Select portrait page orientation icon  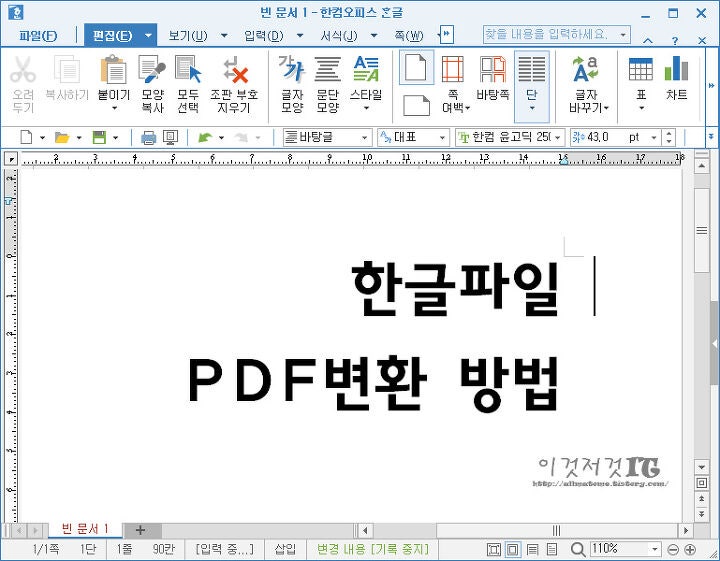point(416,67)
